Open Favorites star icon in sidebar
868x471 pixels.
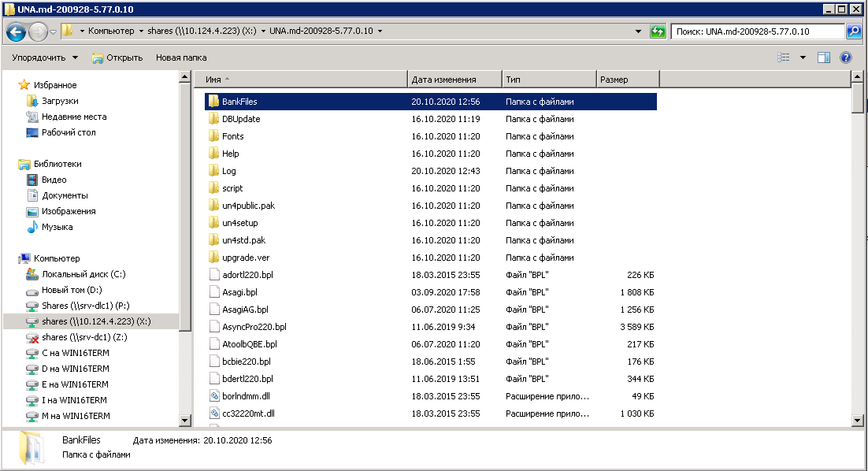tap(24, 85)
